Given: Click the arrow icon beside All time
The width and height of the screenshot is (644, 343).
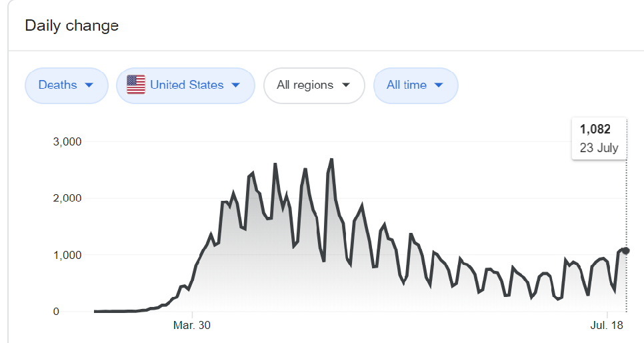Looking at the screenshot, I should click(x=438, y=85).
